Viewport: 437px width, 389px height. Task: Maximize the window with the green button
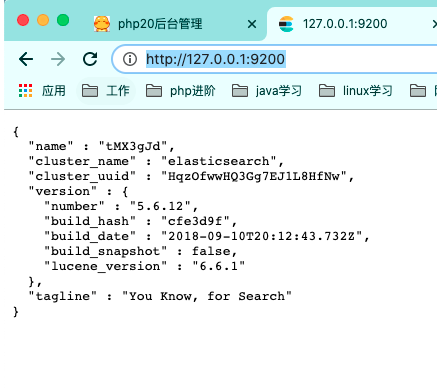pyautogui.click(x=63, y=20)
